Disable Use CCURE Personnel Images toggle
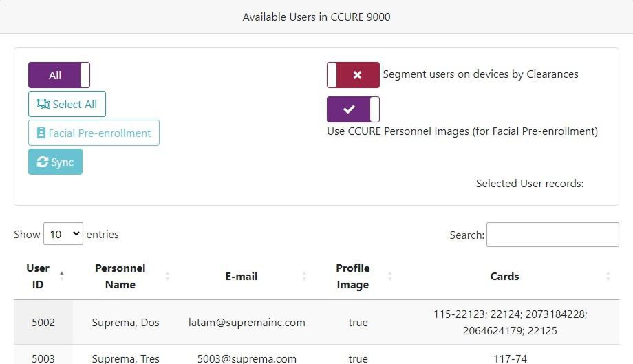Image resolution: width=633 pixels, height=364 pixels. (353, 109)
